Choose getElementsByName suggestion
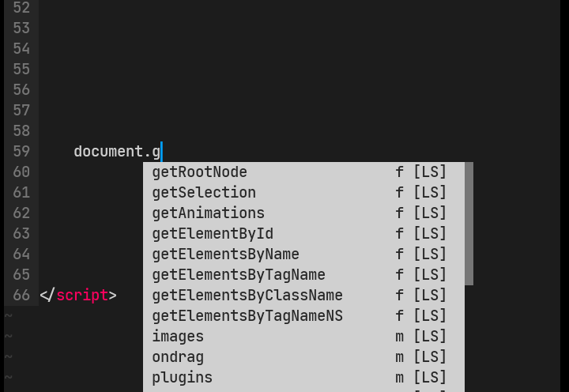 (303, 254)
